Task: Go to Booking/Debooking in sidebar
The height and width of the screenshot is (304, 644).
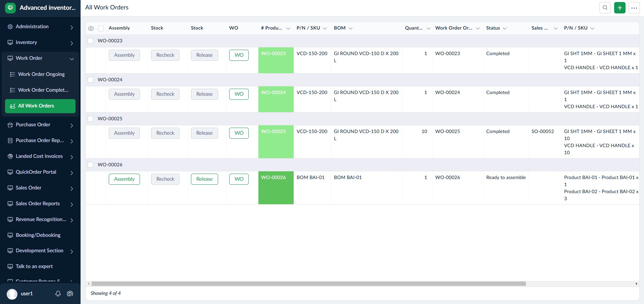Action: click(38, 235)
